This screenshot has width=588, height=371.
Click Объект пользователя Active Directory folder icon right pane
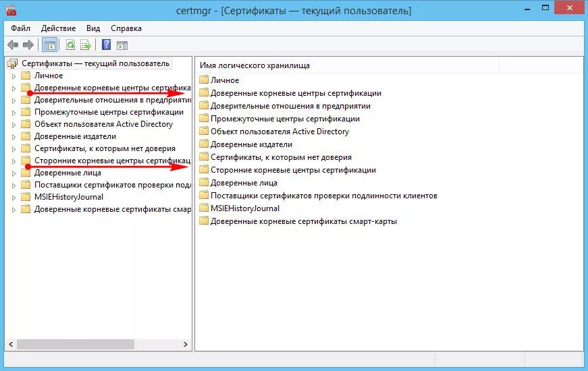coord(204,131)
